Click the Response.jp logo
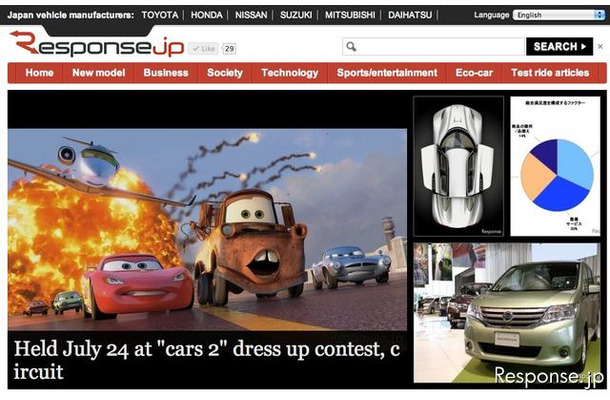This screenshot has height=400, width=610. pos(96,45)
